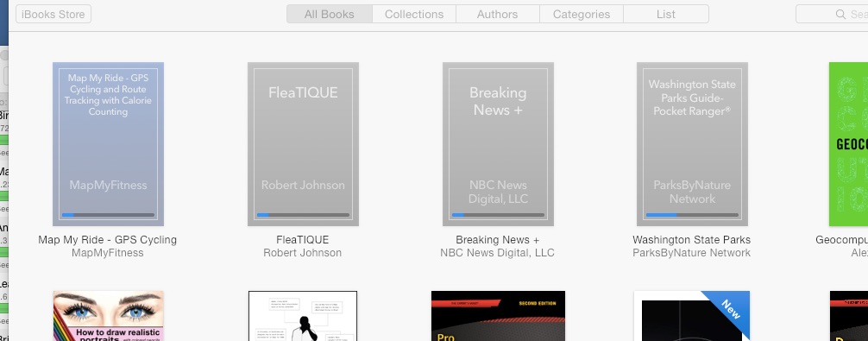The image size is (868, 341).
Task: Click the Washington State Parks download progress bar
Action: (x=692, y=215)
